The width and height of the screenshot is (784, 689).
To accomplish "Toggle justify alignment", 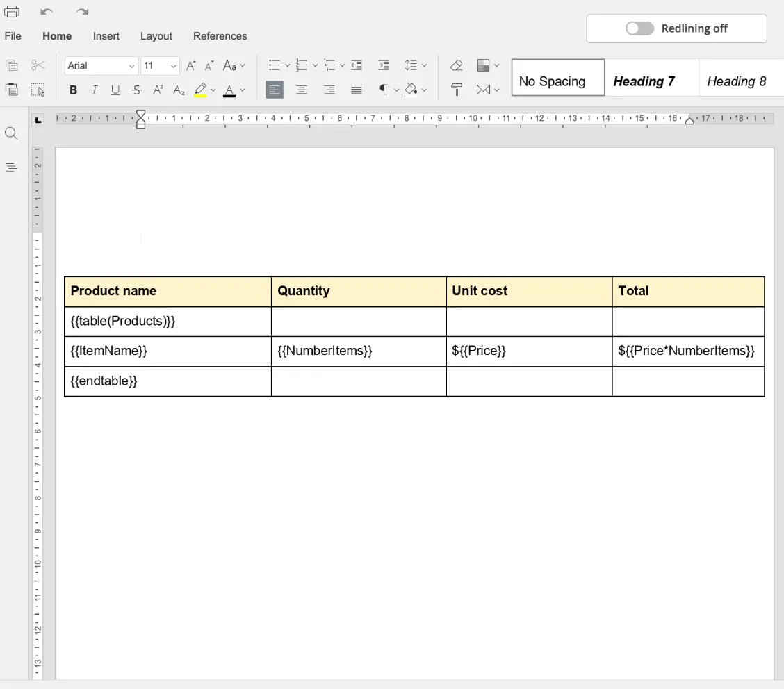I will [x=357, y=89].
